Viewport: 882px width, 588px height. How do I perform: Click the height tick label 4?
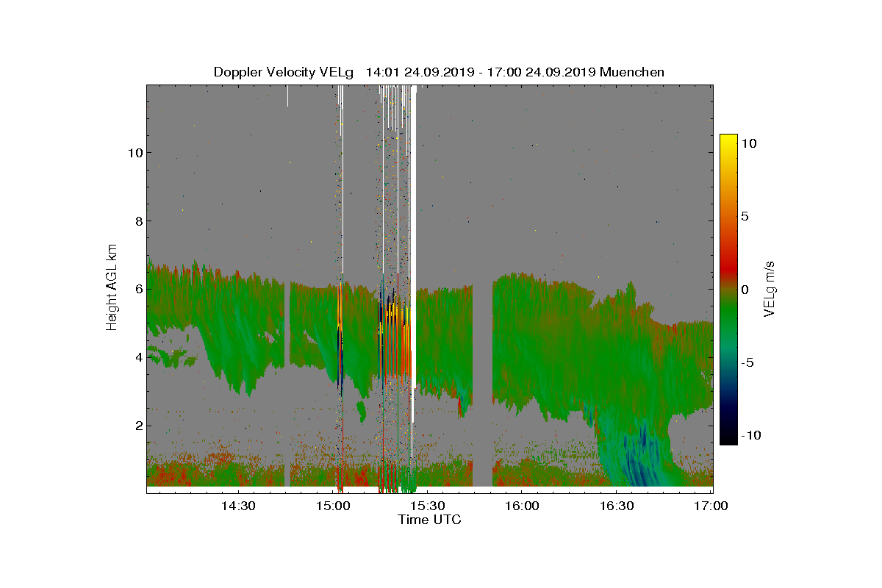pos(138,357)
